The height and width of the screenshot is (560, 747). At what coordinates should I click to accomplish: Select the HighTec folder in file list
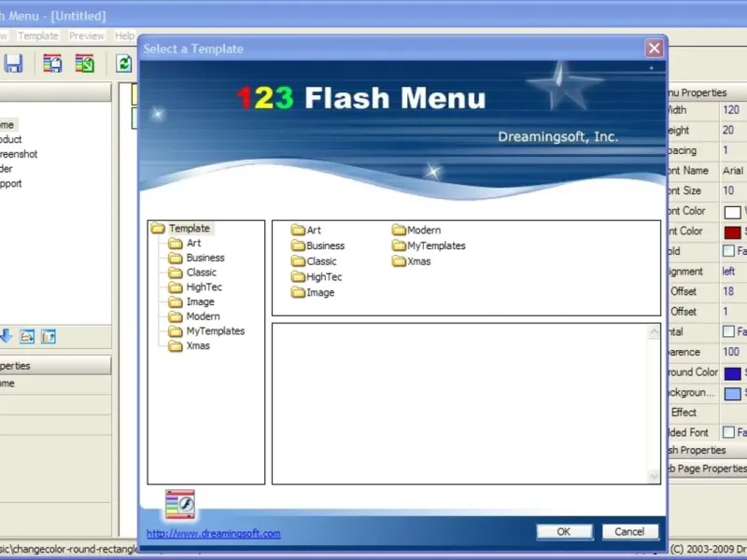317,276
